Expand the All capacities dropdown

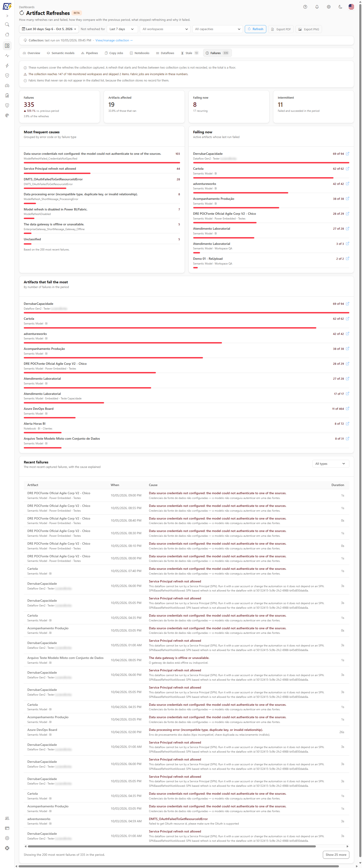pyautogui.click(x=218, y=29)
